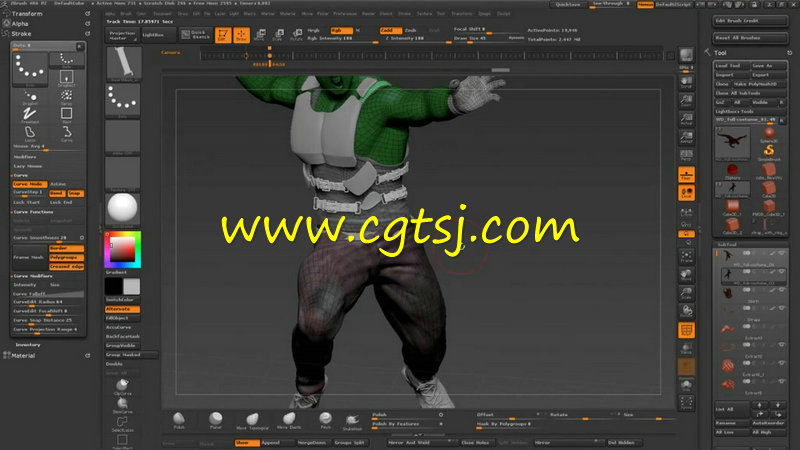This screenshot has height=450, width=800.
Task: Toggle Creased edge option
Action: click(x=66, y=266)
